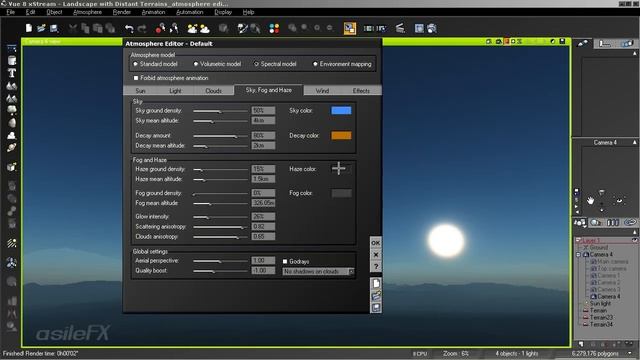Switch to the Effects tab
The height and width of the screenshot is (360, 640).
click(361, 91)
